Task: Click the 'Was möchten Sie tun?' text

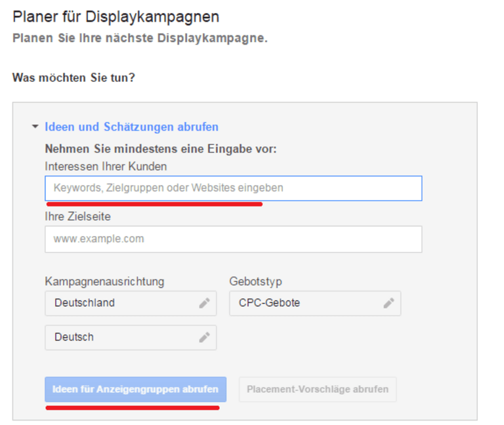Action: point(73,77)
